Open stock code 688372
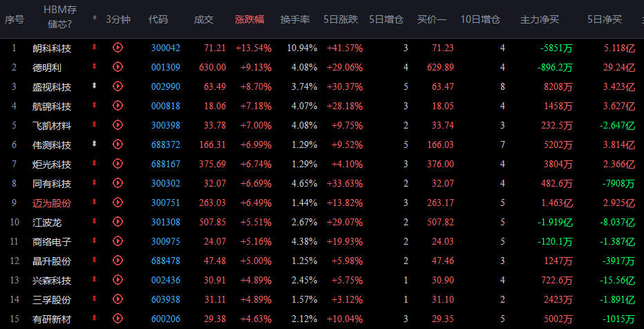Image resolution: width=644 pixels, height=329 pixels. point(166,144)
